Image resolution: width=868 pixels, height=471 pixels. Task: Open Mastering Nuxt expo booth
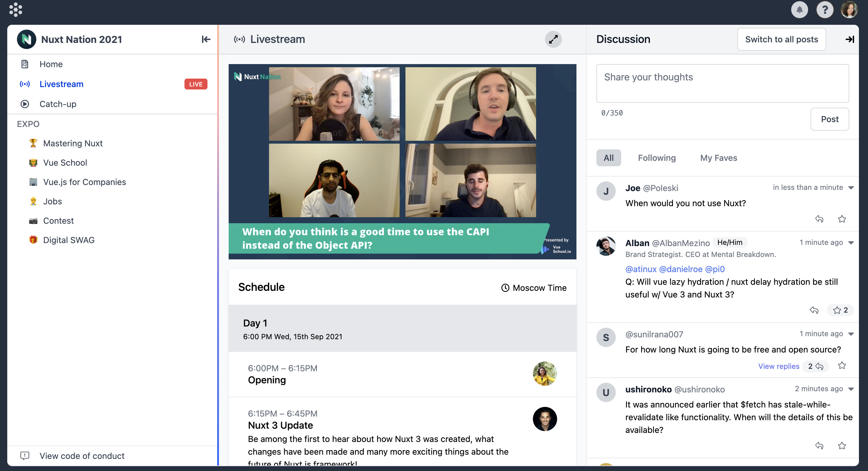pyautogui.click(x=73, y=143)
